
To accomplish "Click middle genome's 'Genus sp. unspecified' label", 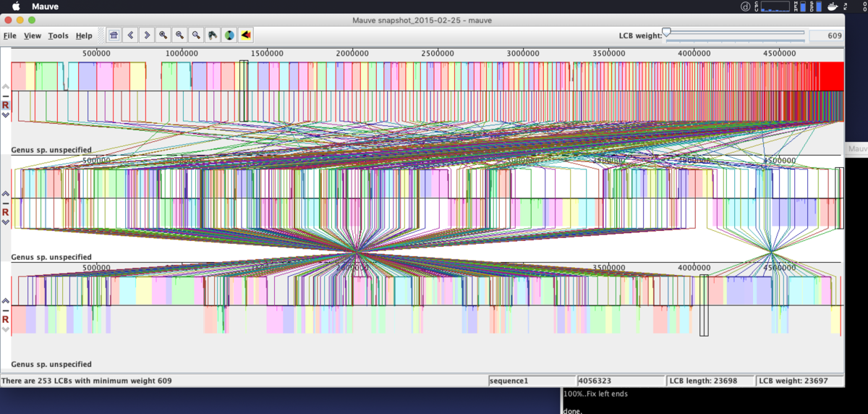I will (x=51, y=257).
